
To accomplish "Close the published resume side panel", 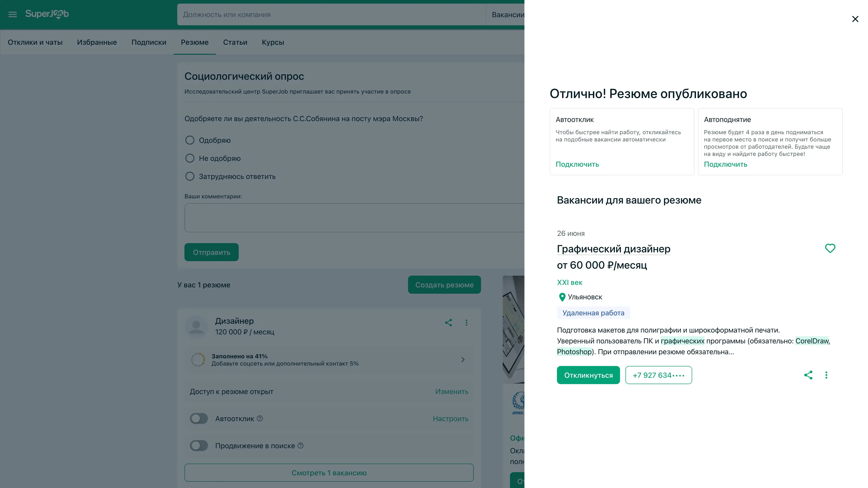I will (x=855, y=19).
